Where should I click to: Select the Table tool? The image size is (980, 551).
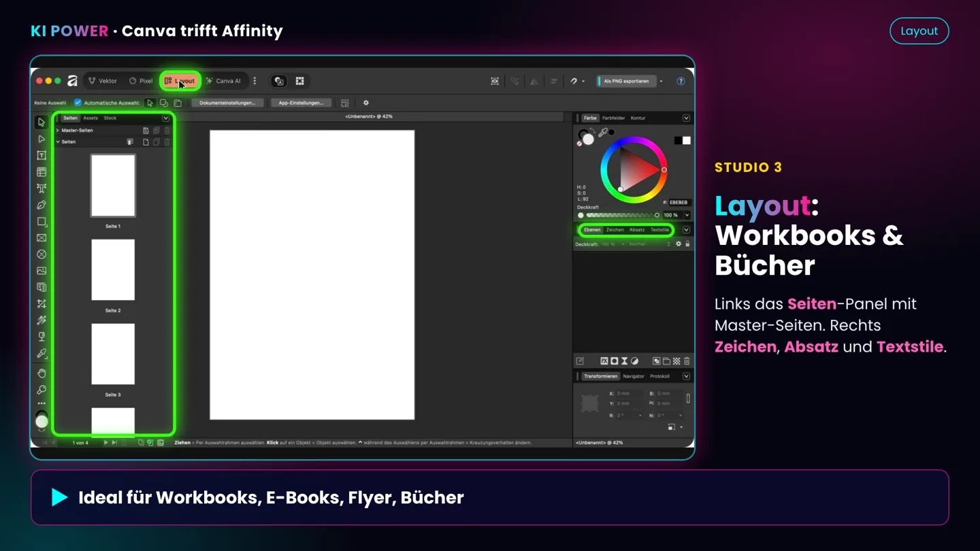(42, 172)
